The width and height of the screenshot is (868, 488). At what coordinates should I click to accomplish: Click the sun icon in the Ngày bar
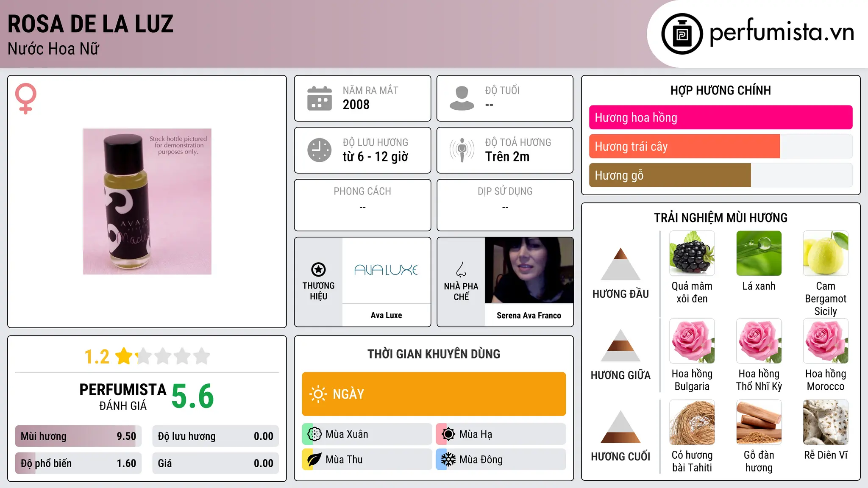318,394
